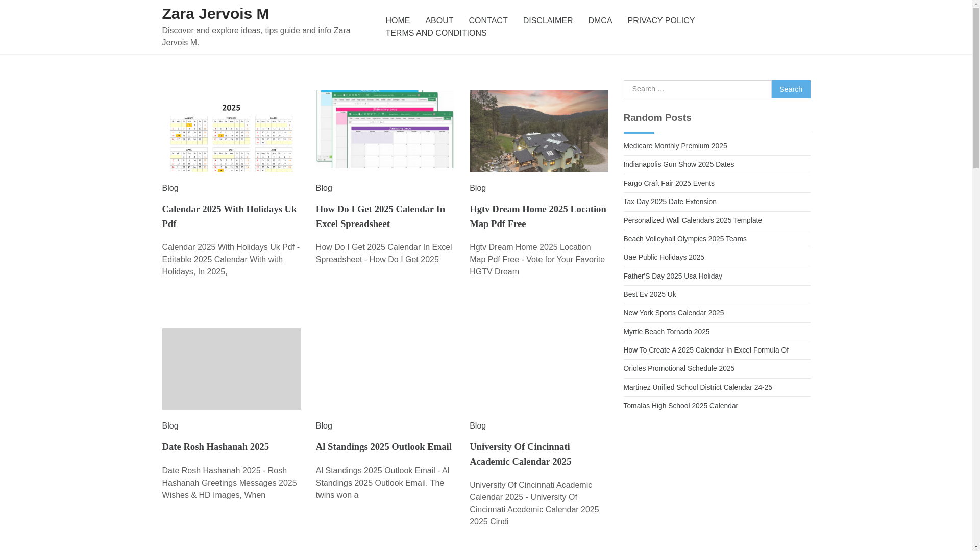Open Date Rosh Hashanah 2025 post
This screenshot has height=551, width=980.
coord(215,447)
